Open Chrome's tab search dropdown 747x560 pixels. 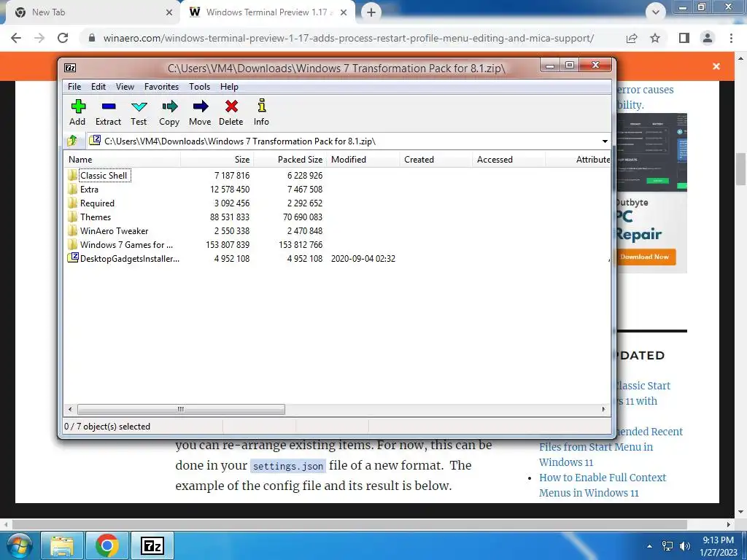tap(656, 12)
